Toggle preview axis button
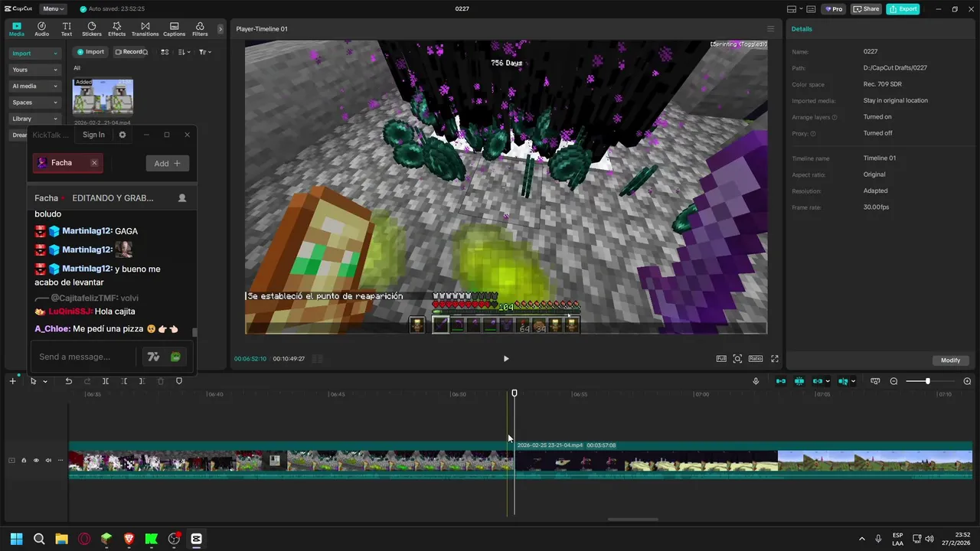980x551 pixels. coord(843,381)
